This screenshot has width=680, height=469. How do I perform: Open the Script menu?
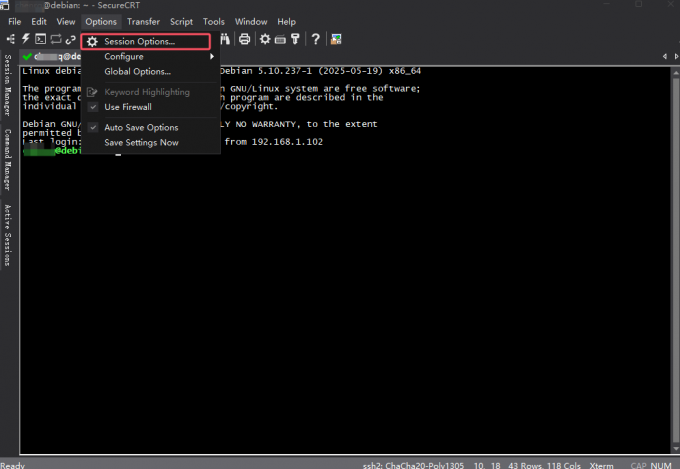click(181, 22)
